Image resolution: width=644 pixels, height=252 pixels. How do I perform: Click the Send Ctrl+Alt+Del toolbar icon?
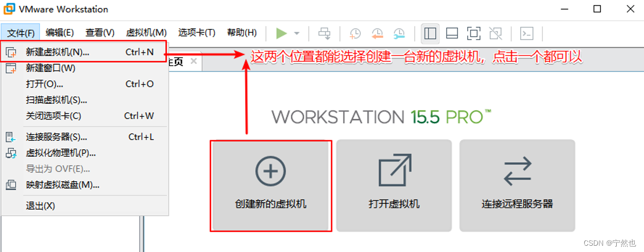click(x=325, y=34)
